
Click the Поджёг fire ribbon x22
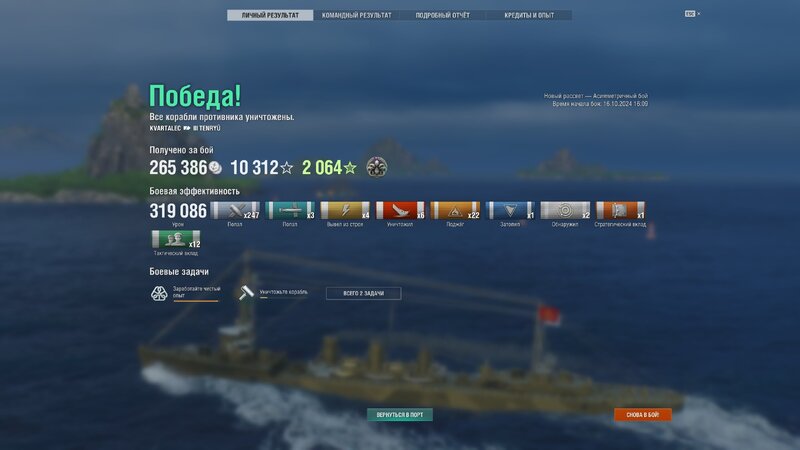455,210
